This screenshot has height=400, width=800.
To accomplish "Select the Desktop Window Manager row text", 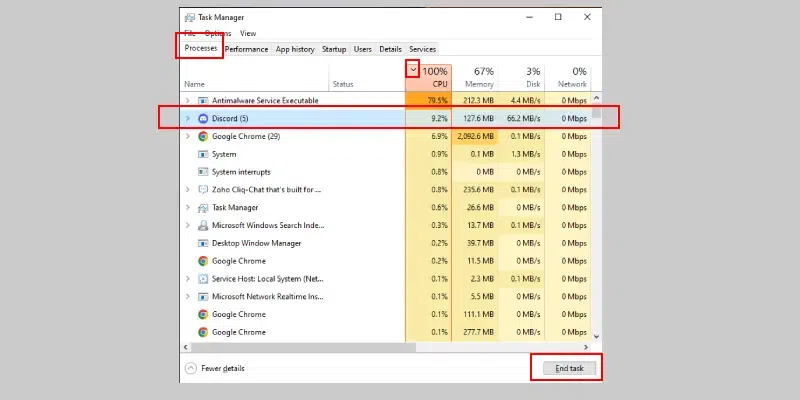I will click(257, 243).
